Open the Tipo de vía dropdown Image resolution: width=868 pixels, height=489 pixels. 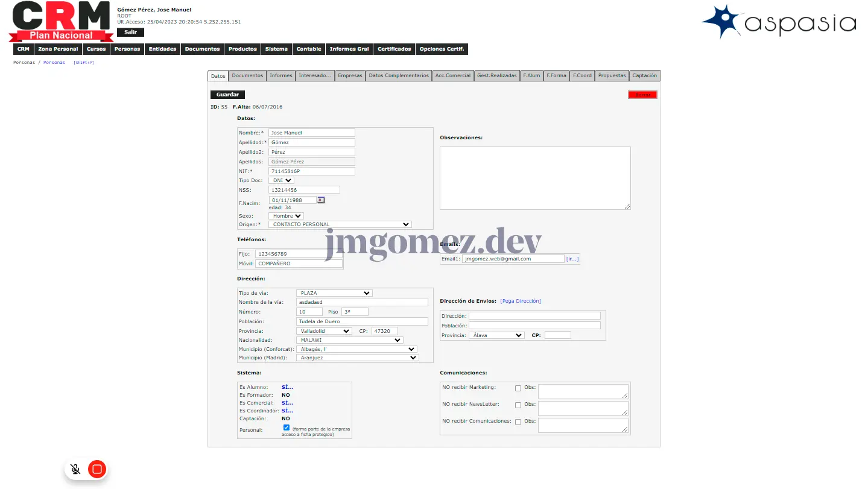point(334,293)
